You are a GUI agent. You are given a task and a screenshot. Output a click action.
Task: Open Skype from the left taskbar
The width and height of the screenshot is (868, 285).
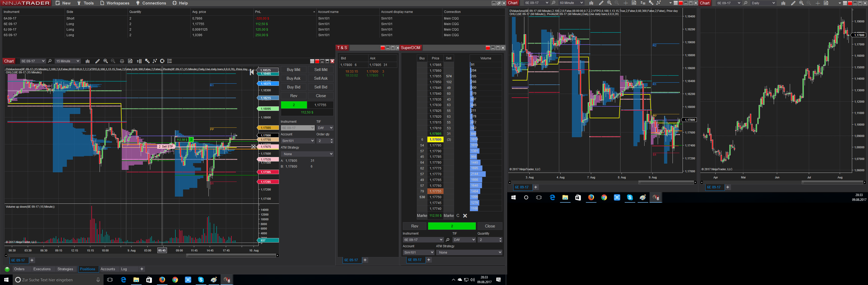tap(201, 280)
